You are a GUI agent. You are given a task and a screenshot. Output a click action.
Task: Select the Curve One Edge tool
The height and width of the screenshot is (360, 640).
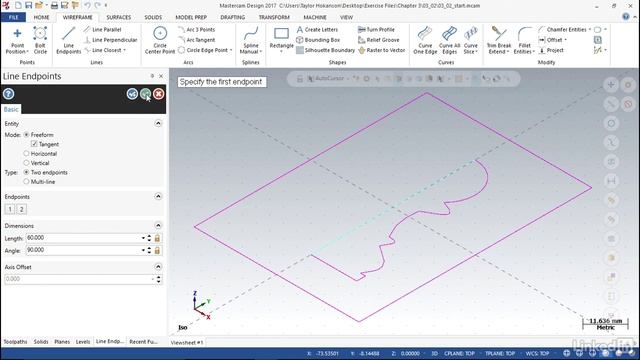425,41
